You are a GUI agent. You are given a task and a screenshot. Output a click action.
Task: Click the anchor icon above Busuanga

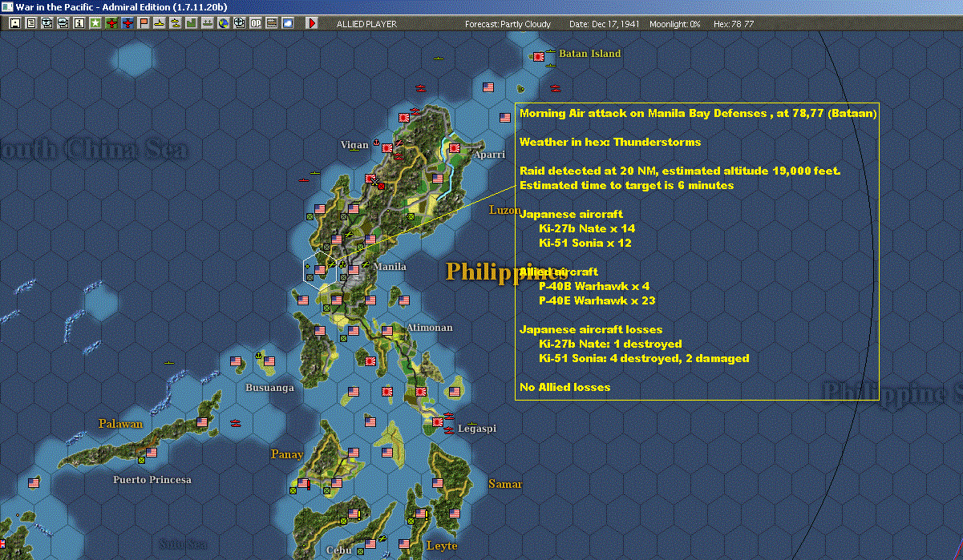pos(258,355)
